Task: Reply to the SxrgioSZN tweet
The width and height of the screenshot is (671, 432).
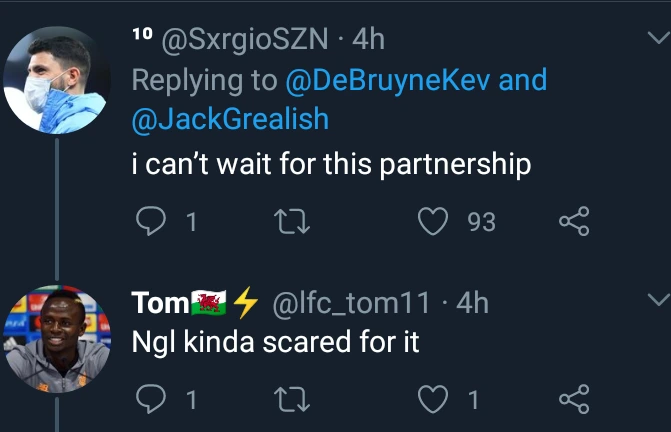Action: [151, 221]
